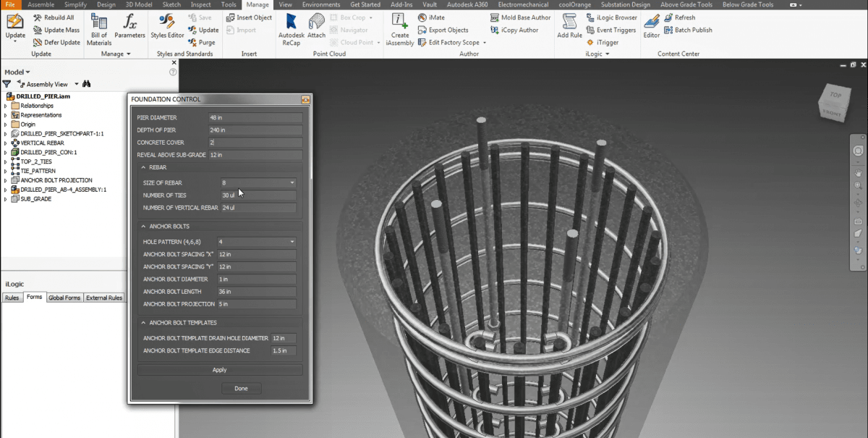
Task: Click the binoculars Find icon in browser
Action: tap(87, 84)
